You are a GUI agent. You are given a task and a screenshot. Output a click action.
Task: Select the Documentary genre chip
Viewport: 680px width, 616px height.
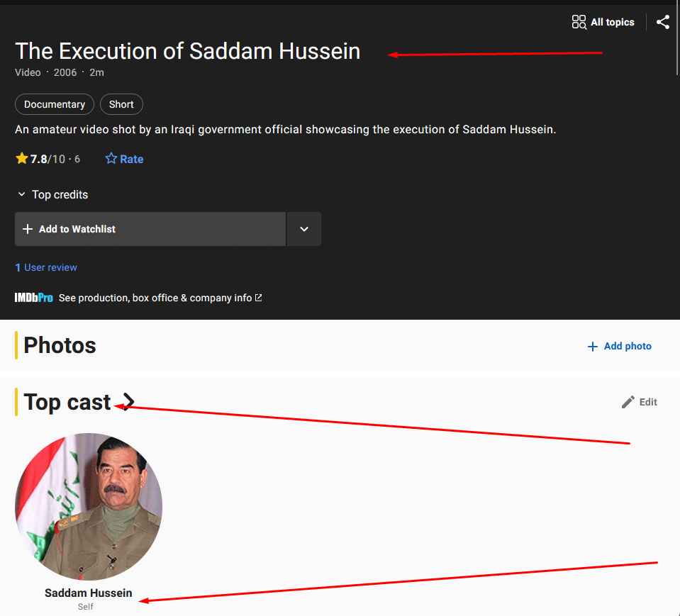tap(55, 104)
